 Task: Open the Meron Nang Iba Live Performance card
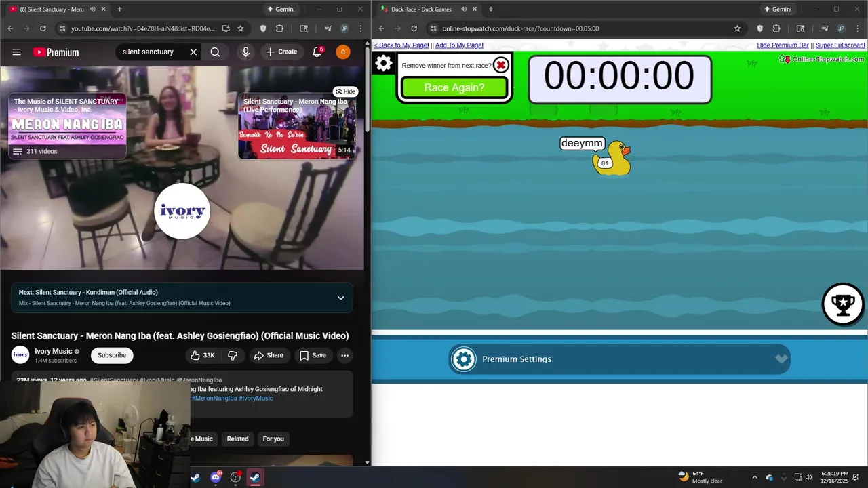297,126
